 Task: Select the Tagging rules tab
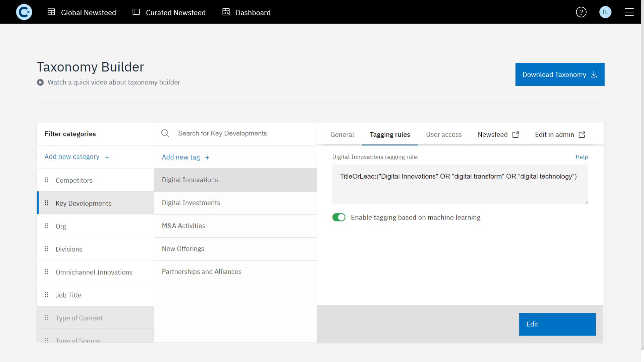pos(390,135)
